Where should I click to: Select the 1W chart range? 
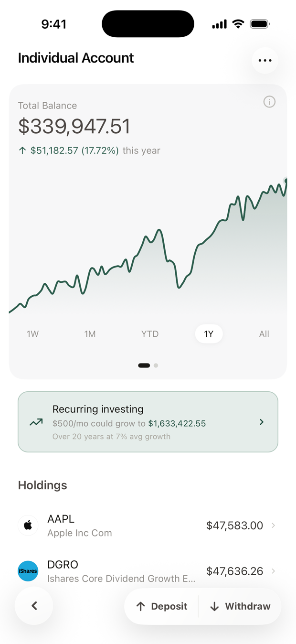coord(32,334)
